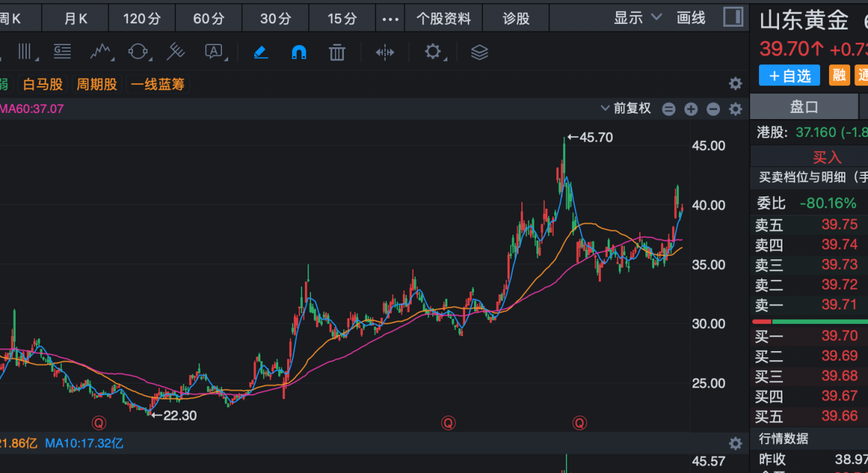This screenshot has width=868, height=473.
Task: Toggle the 画线 drawing toolbar
Action: tap(691, 18)
